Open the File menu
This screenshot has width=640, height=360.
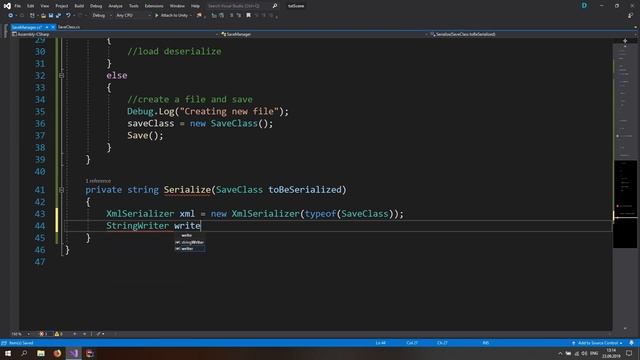point(18,6)
